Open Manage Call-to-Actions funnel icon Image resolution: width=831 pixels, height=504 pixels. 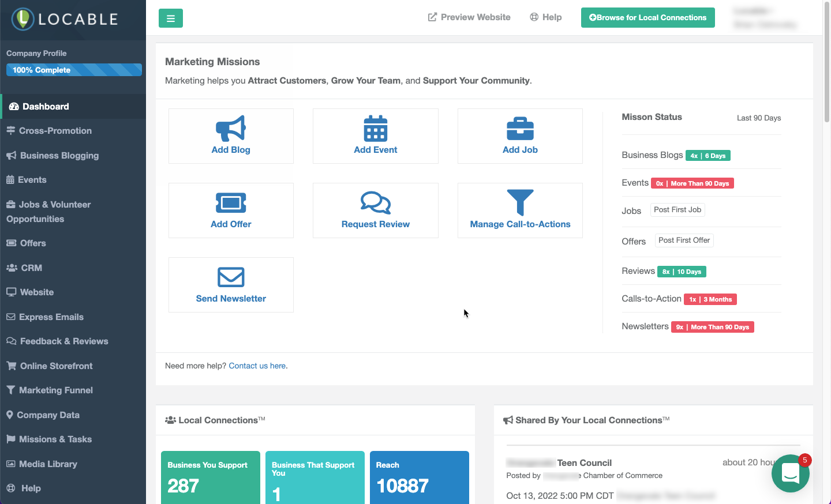(x=519, y=201)
